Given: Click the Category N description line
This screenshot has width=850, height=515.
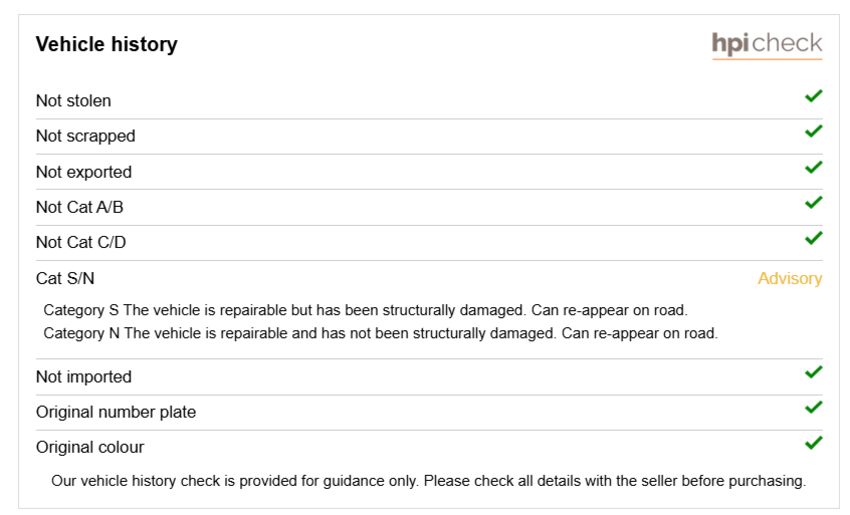Looking at the screenshot, I should (x=381, y=333).
